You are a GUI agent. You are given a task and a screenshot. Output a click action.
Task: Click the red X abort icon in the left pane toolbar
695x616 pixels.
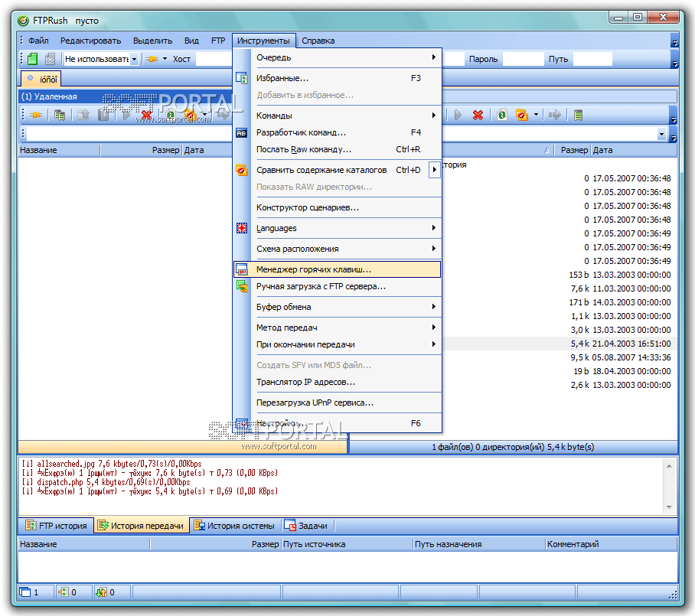pyautogui.click(x=146, y=116)
